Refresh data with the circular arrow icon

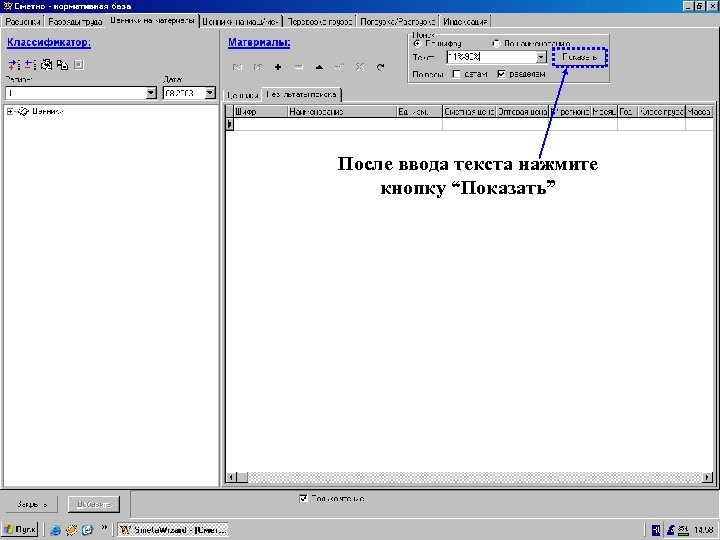point(380,68)
